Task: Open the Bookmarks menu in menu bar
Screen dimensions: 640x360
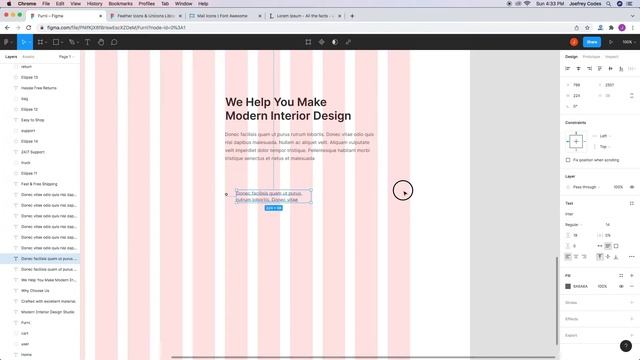Action: (120, 4)
